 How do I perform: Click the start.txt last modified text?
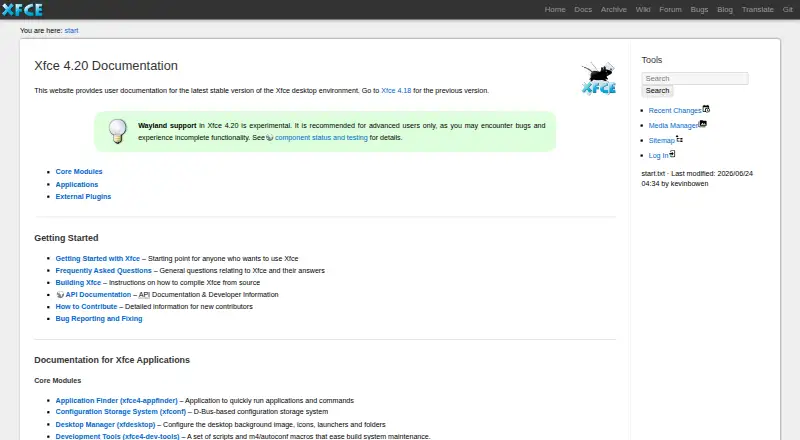(697, 179)
